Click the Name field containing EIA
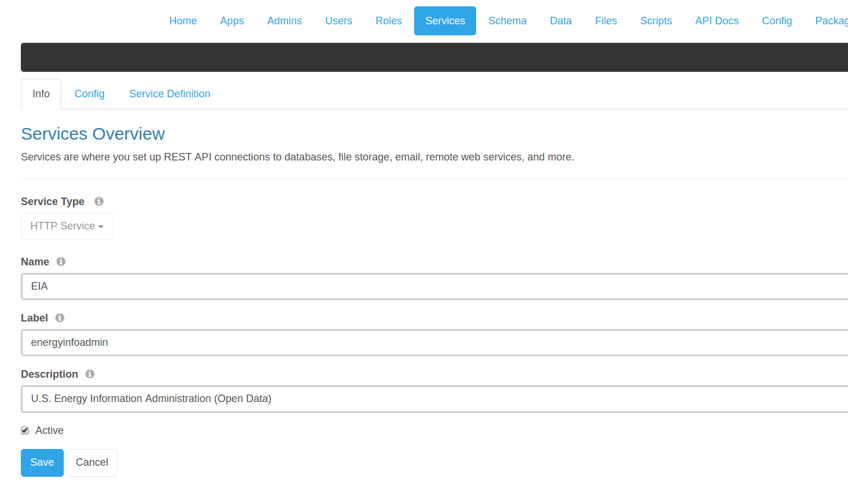Screen dimensions: 848x504 [x=232, y=286]
